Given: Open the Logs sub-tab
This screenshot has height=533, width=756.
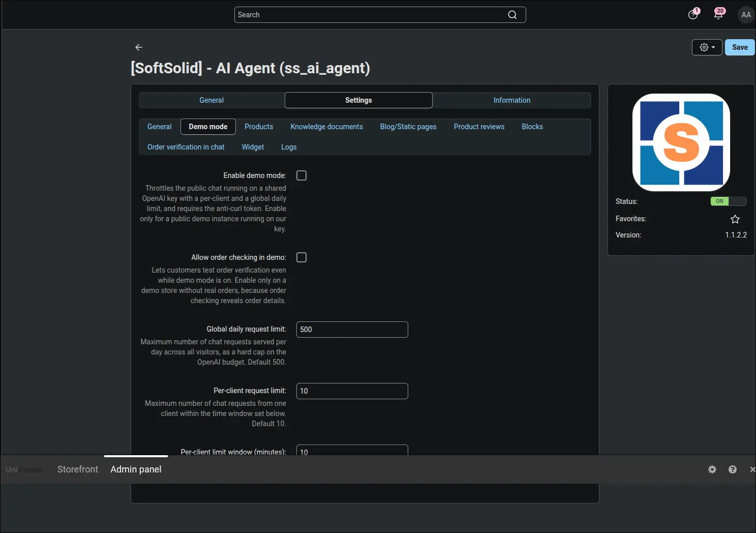Looking at the screenshot, I should [289, 147].
